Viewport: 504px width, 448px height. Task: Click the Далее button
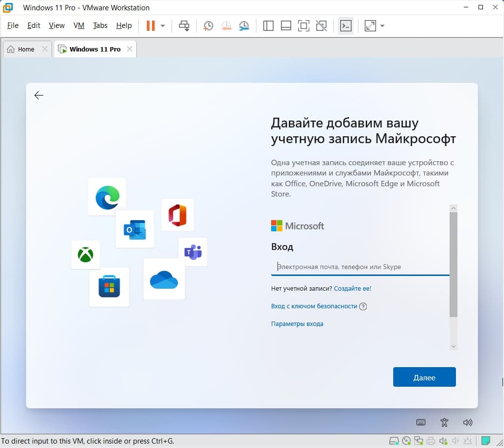(x=424, y=377)
